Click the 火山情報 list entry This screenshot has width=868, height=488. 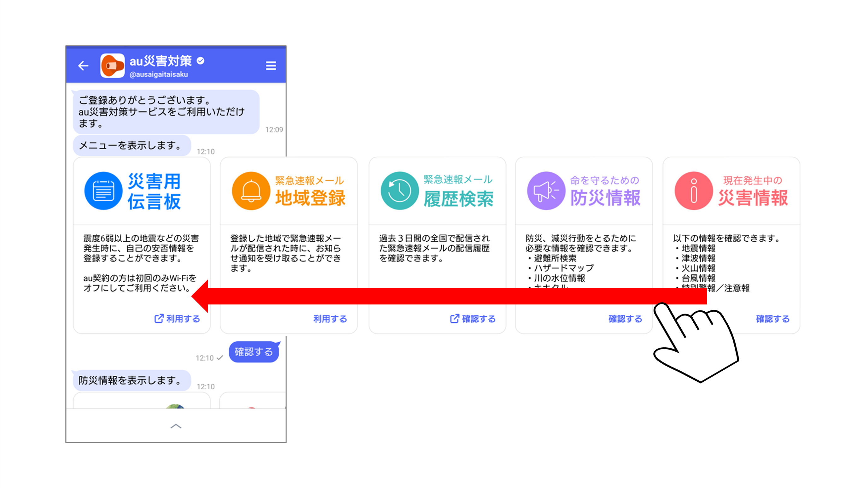coord(696,268)
